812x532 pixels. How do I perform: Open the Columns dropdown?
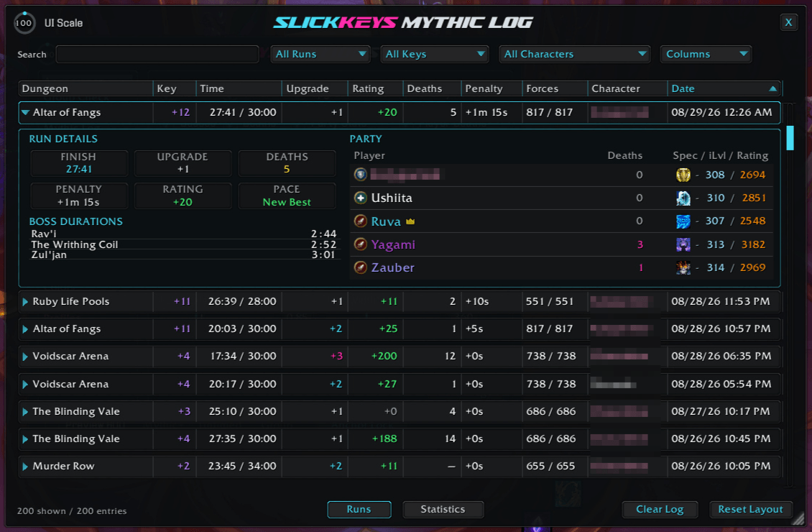pos(706,55)
